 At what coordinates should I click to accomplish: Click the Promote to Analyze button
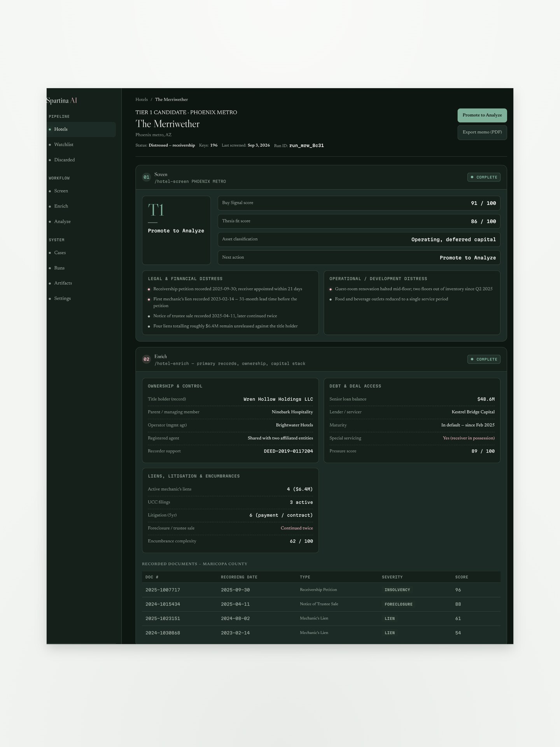tap(482, 115)
